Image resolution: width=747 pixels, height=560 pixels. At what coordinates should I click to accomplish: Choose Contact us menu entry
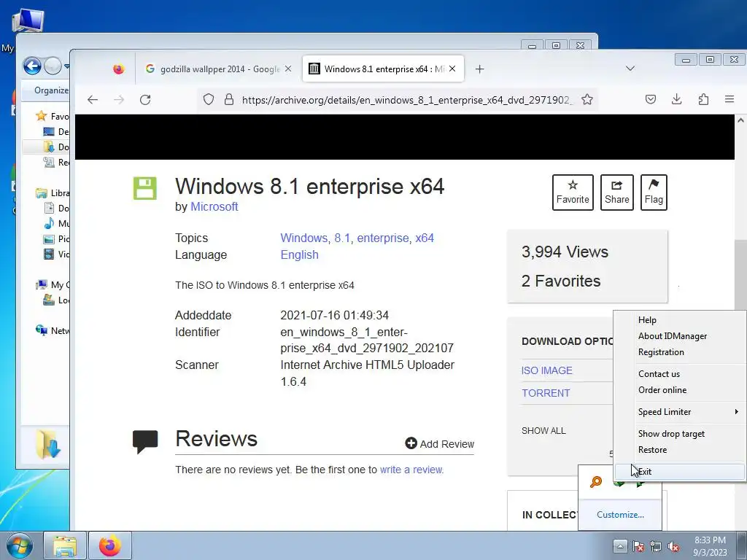681,374
